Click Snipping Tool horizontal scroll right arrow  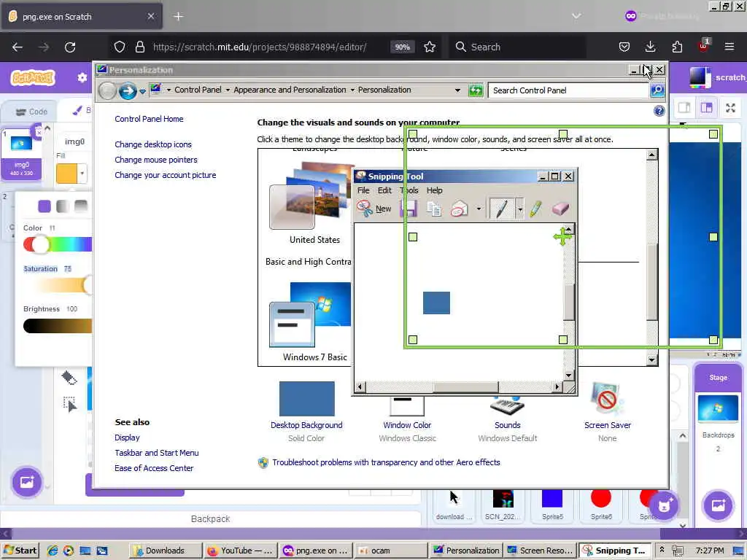coord(557,386)
